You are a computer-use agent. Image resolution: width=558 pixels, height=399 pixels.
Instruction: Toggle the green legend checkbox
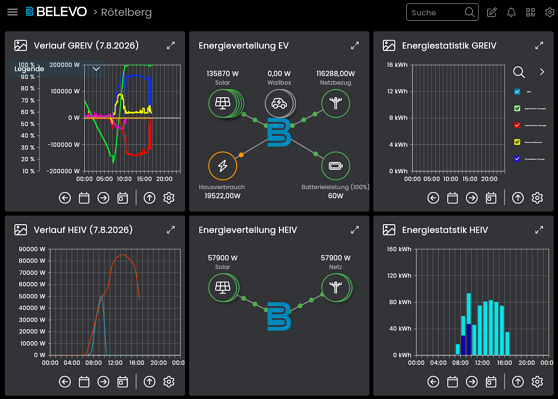pos(517,108)
